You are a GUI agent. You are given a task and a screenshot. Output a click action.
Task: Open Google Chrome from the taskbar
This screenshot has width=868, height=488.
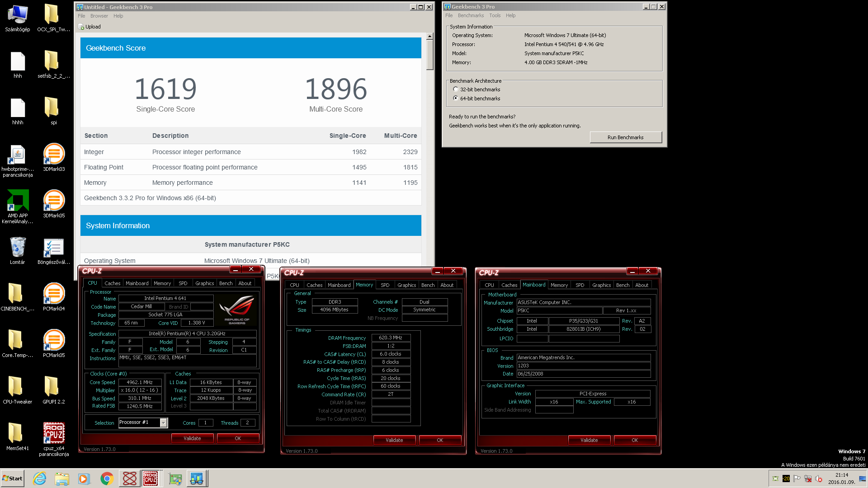[107, 479]
